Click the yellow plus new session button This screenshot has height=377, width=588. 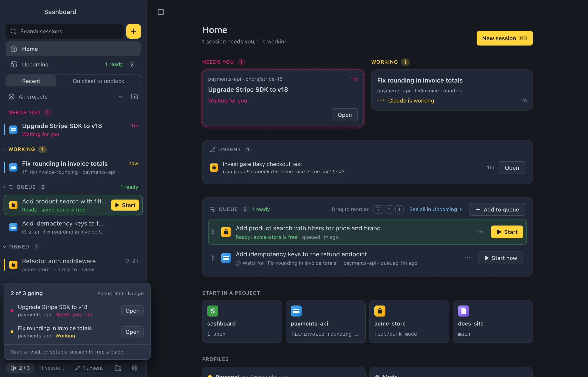pos(133,31)
